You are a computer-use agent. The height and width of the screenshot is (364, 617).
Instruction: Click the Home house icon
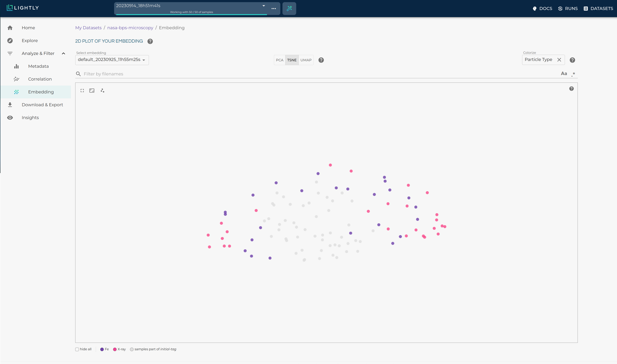click(x=10, y=28)
